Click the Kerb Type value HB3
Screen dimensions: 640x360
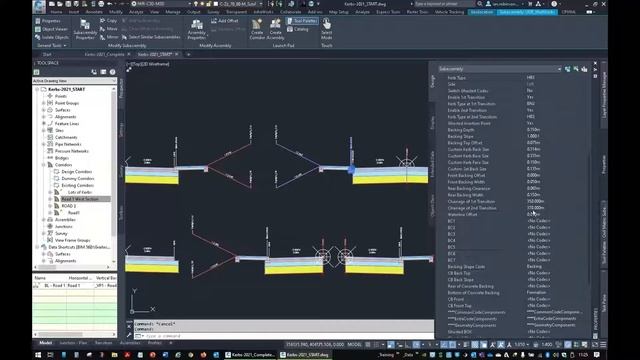coord(531,78)
